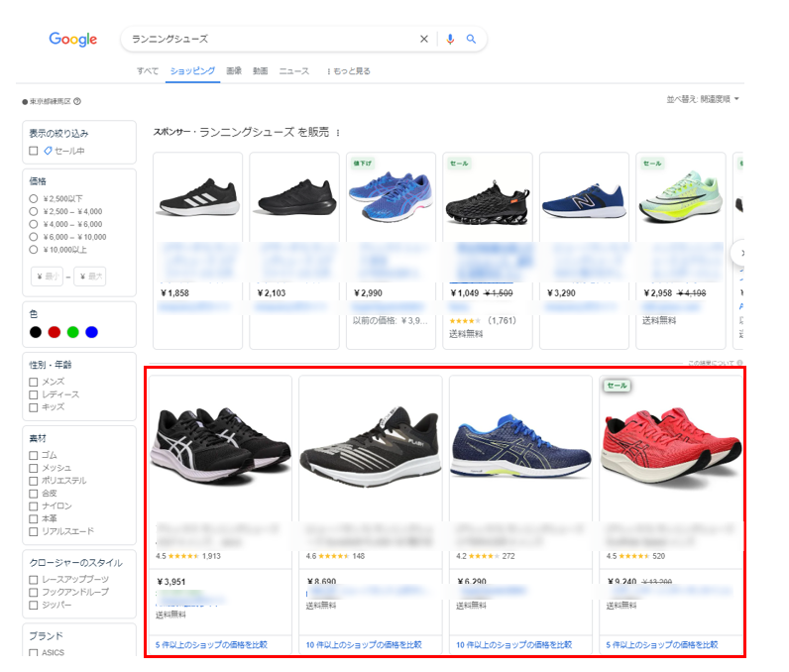Check the リアルスエード material filter
This screenshot has height=672, width=789.
click(34, 531)
